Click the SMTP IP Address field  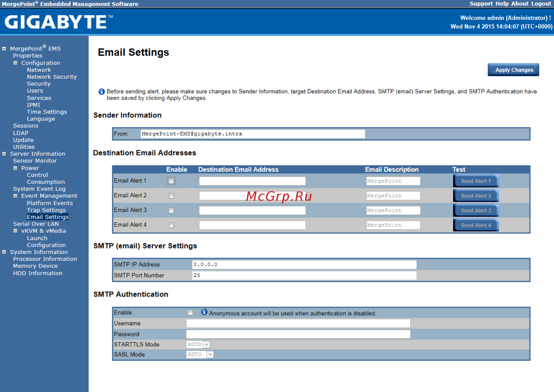[304, 265]
